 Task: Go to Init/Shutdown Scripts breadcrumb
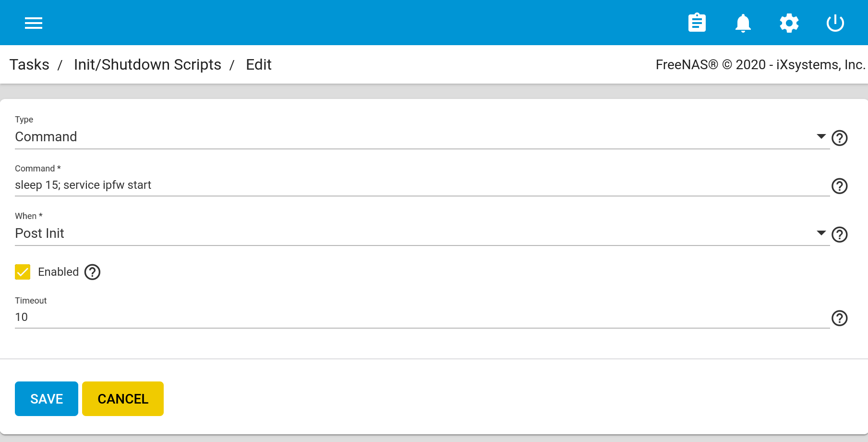(x=147, y=65)
